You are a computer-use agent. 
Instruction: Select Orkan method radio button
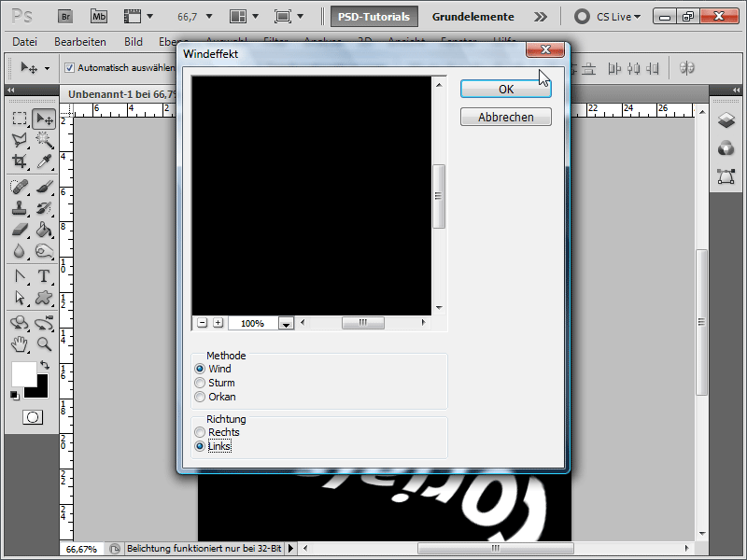coord(200,397)
